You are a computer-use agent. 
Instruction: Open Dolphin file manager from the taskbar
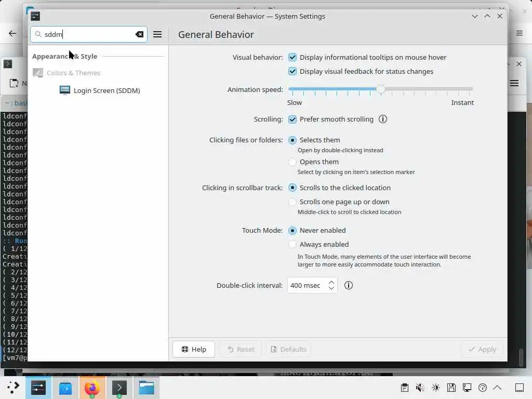[x=146, y=388]
